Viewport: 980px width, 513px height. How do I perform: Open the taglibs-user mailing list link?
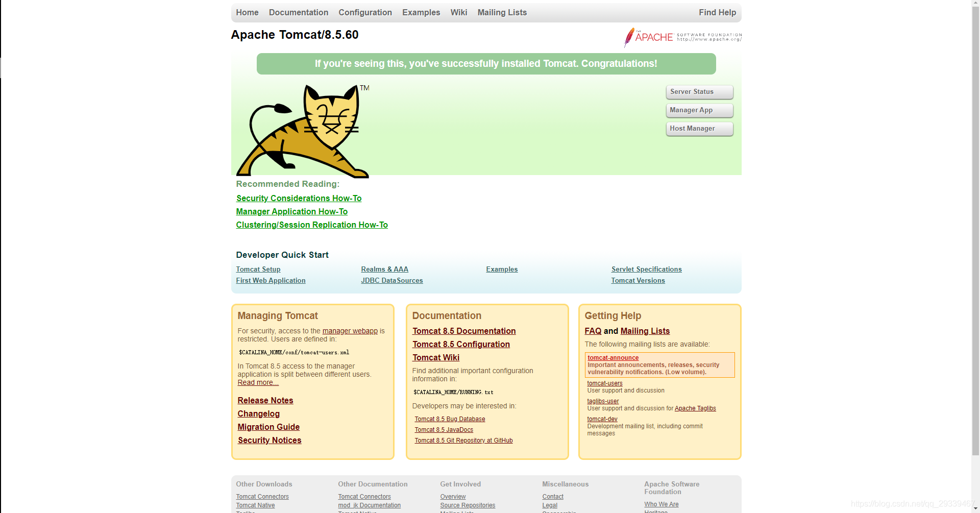pyautogui.click(x=603, y=401)
